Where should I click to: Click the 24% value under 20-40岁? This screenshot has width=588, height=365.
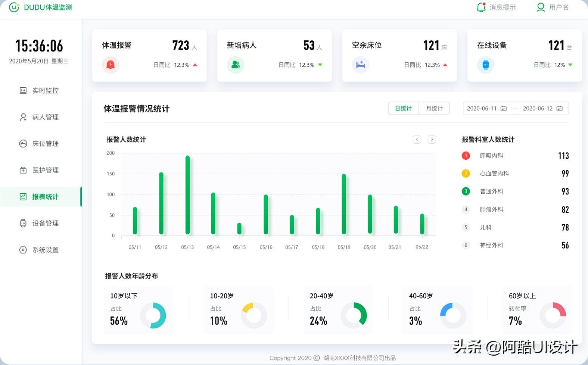tap(318, 321)
